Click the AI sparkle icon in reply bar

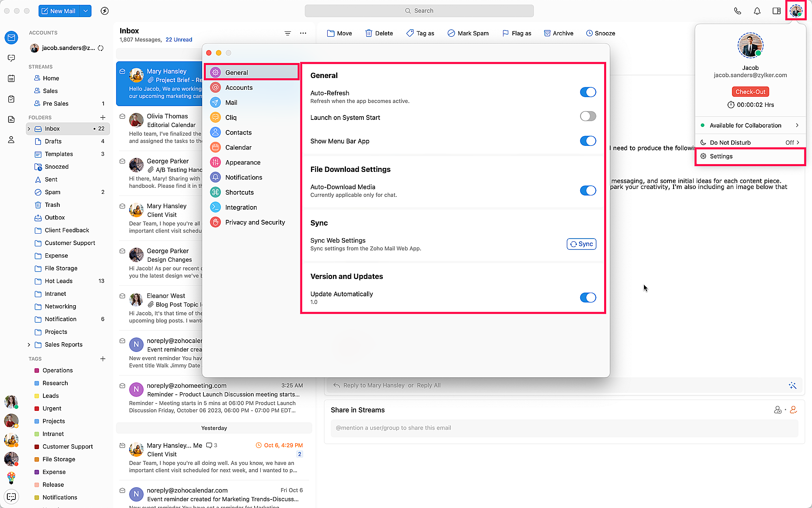click(792, 385)
